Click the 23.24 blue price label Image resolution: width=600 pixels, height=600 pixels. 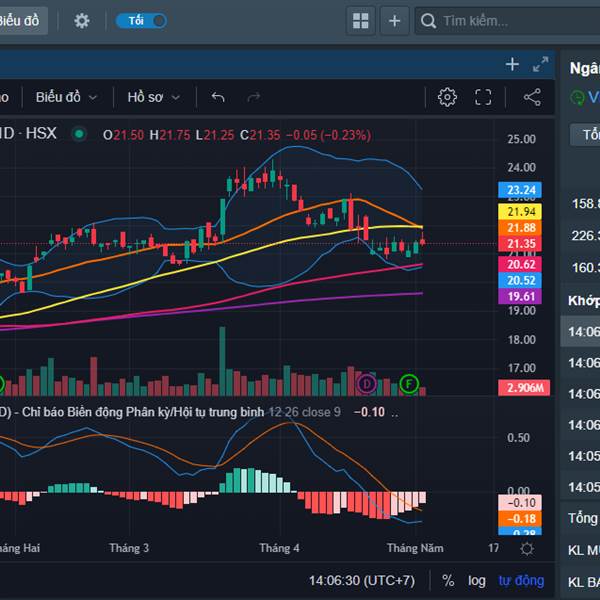(x=520, y=190)
